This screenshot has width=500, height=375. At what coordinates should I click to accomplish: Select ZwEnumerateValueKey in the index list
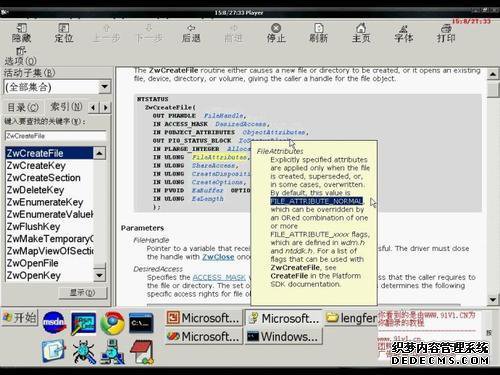click(49, 214)
